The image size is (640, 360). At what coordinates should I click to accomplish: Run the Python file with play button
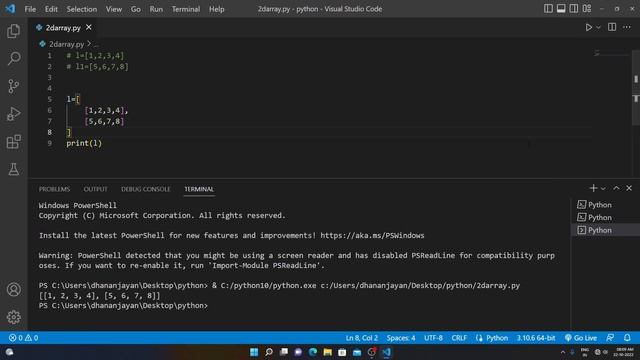point(589,27)
